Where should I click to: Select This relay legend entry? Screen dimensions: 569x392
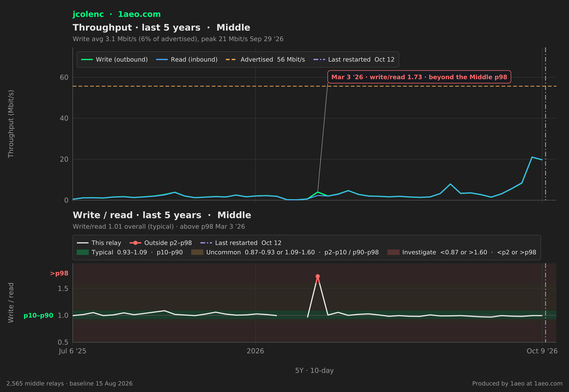pyautogui.click(x=99, y=243)
